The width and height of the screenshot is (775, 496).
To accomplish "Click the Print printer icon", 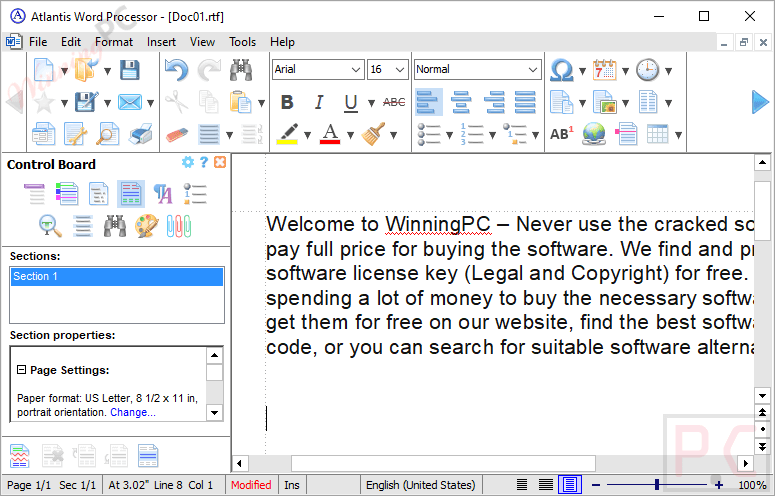I will pos(140,134).
